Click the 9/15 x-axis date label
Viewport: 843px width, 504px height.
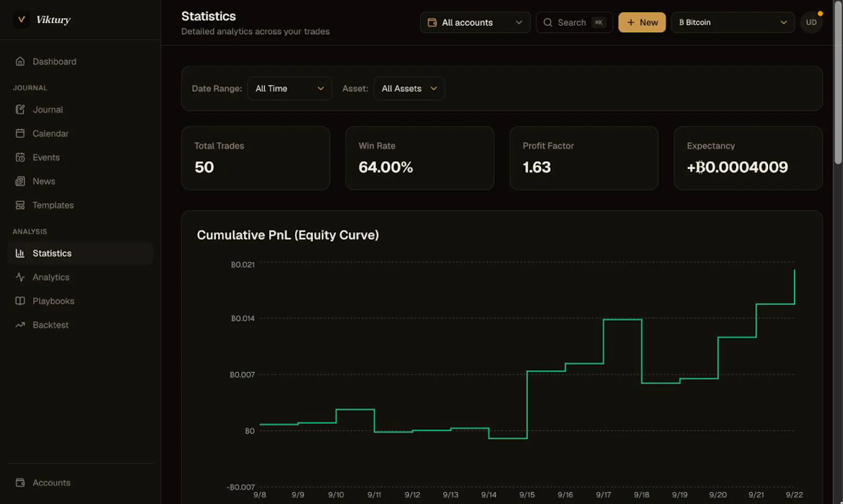tap(527, 495)
